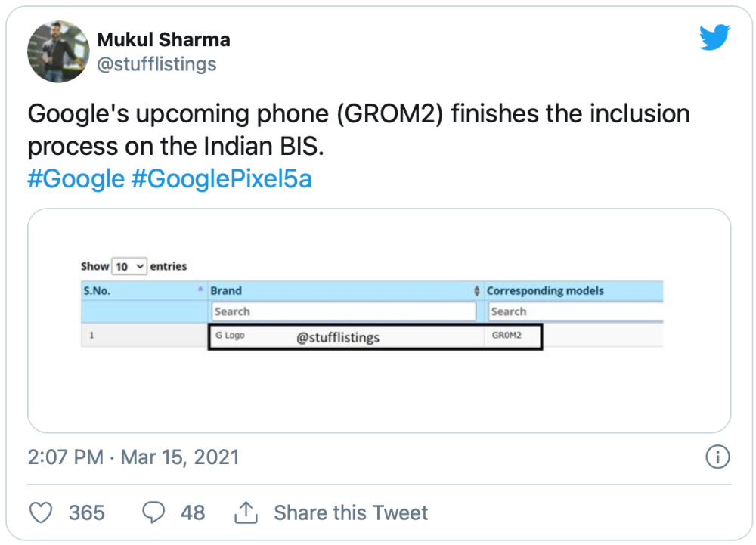756x545 pixels.
Task: Open the #Google hashtag link
Action: (76, 179)
